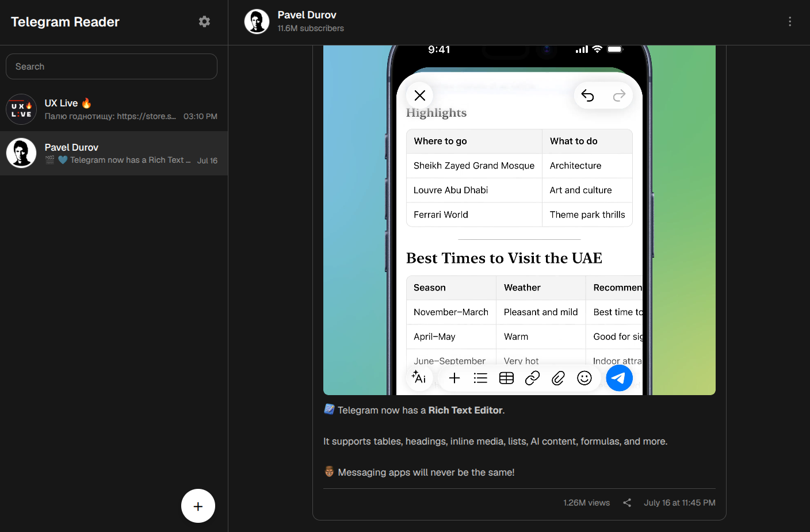Click the 11.6M subscribers label
Viewport: 810px width, 532px height.
[x=311, y=28]
